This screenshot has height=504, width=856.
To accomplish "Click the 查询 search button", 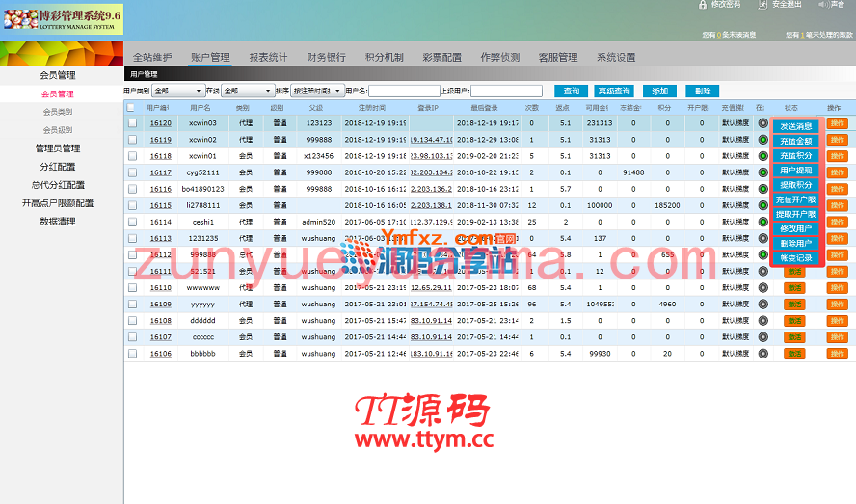I will point(571,91).
